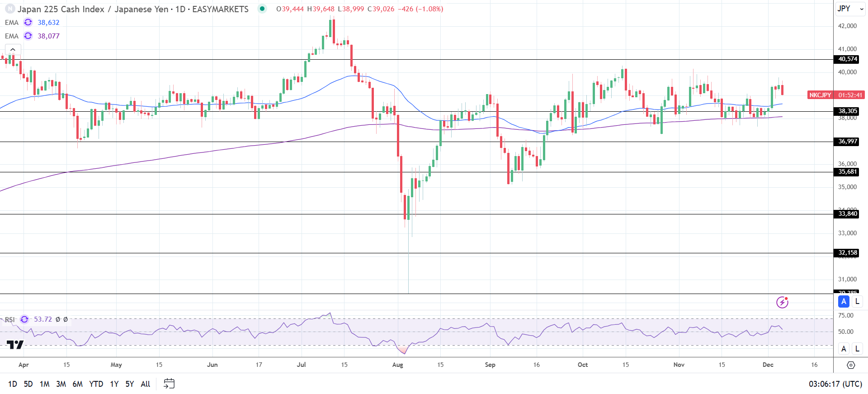Click the 42,000 price axis label
The width and height of the screenshot is (868, 394).
847,26
